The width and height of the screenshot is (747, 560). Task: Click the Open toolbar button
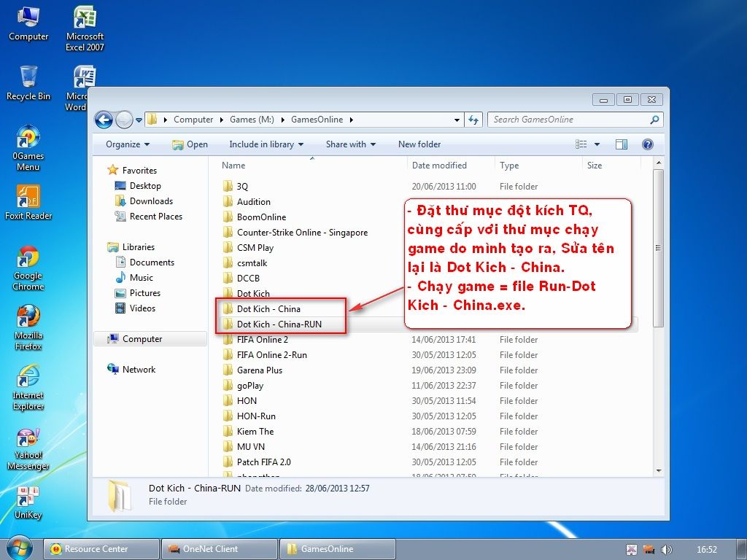(190, 144)
